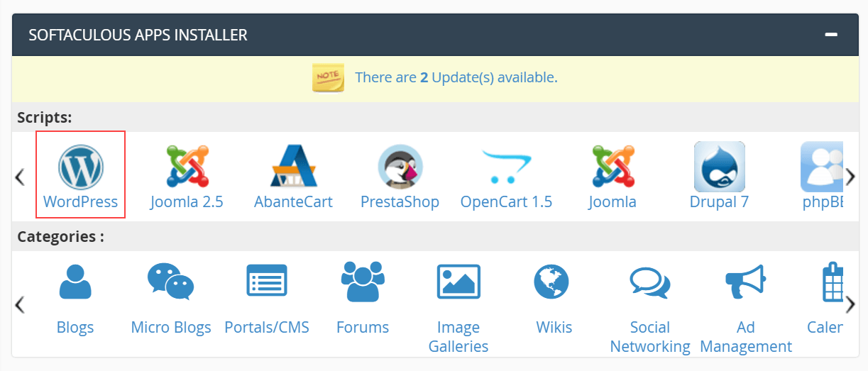868x371 pixels.
Task: Click the Social Networking text label
Action: click(x=650, y=337)
